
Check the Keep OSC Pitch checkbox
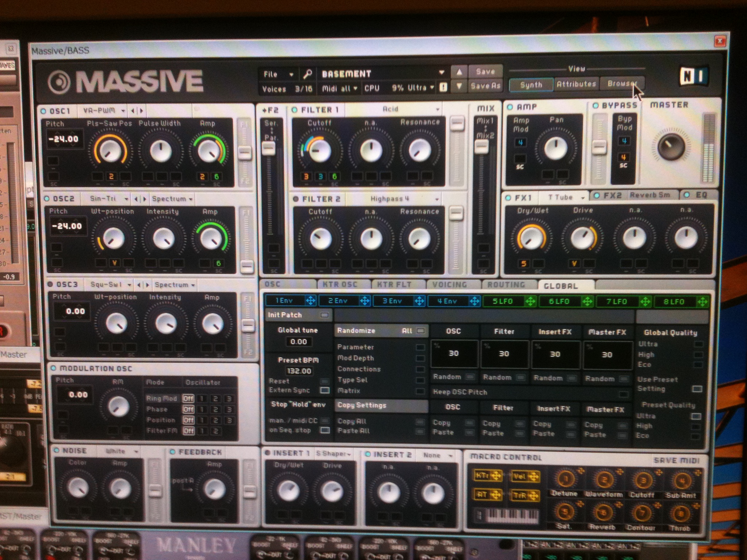(623, 394)
